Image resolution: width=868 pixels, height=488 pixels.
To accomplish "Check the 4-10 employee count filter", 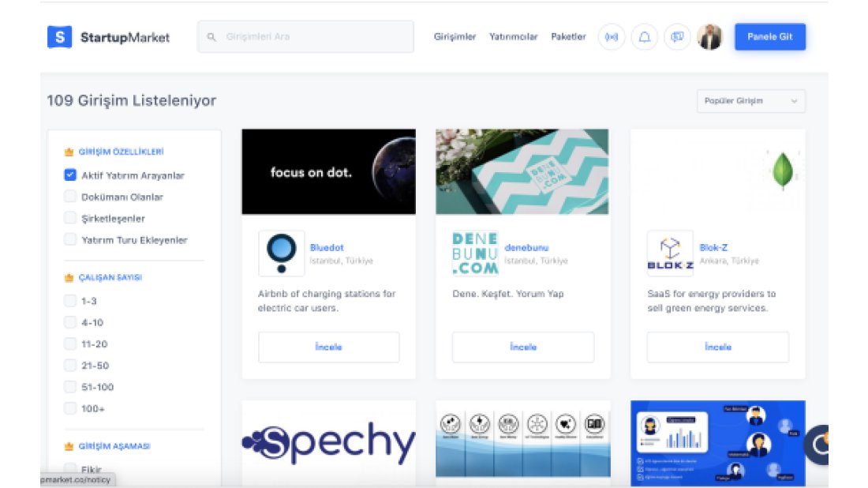I will pos(70,322).
